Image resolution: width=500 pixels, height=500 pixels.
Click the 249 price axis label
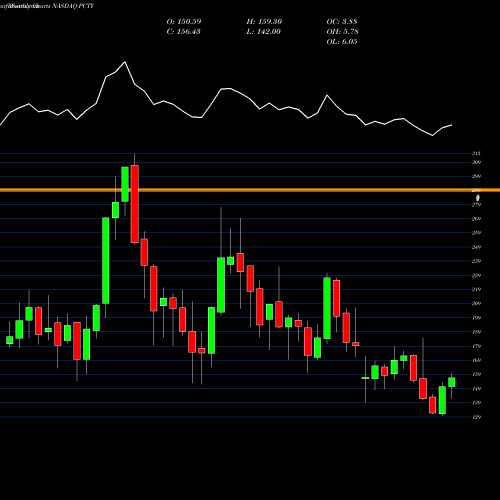coord(476,247)
